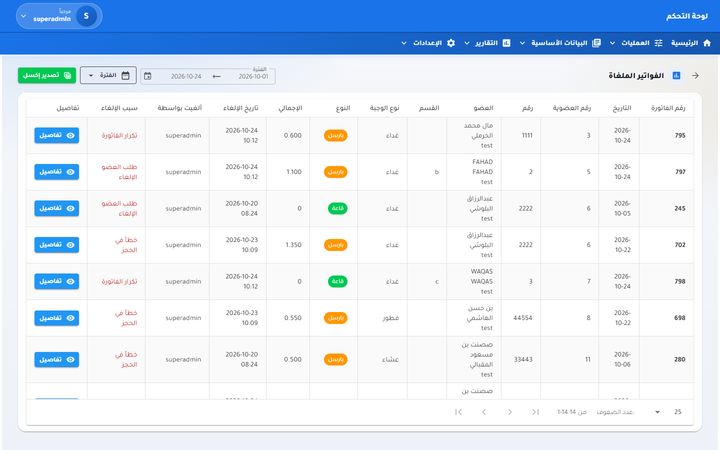Open تفاصيل for invoice 702
Viewport: 720px width, 450px height.
(x=56, y=245)
